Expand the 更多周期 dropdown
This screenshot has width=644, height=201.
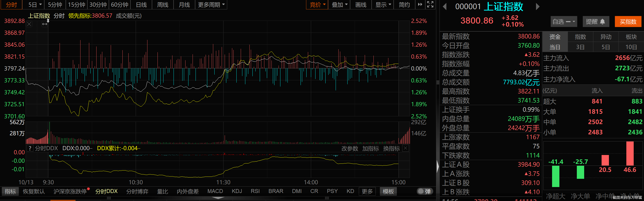point(211,5)
